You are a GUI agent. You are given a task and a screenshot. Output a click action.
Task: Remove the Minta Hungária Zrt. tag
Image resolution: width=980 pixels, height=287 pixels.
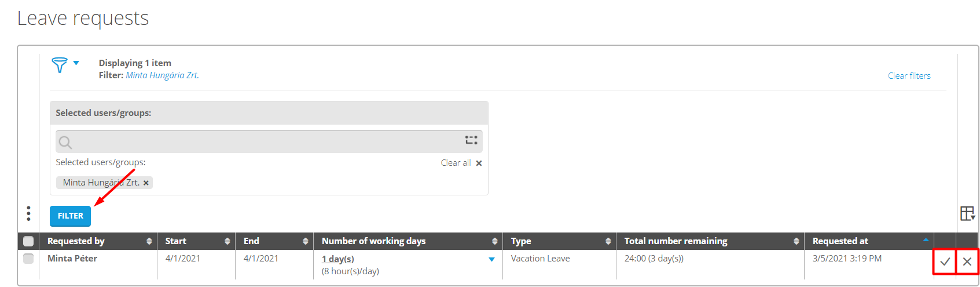[x=146, y=183]
